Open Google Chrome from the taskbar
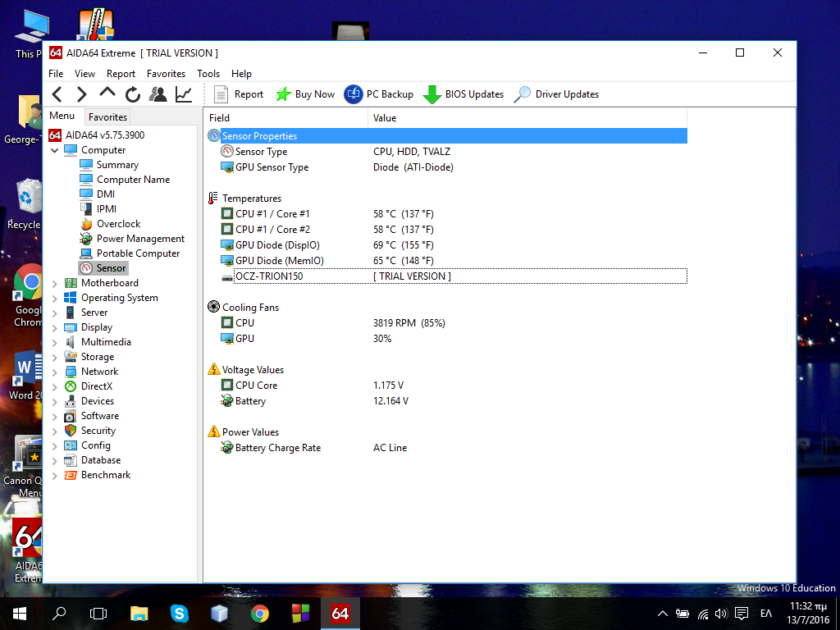 coord(260,614)
